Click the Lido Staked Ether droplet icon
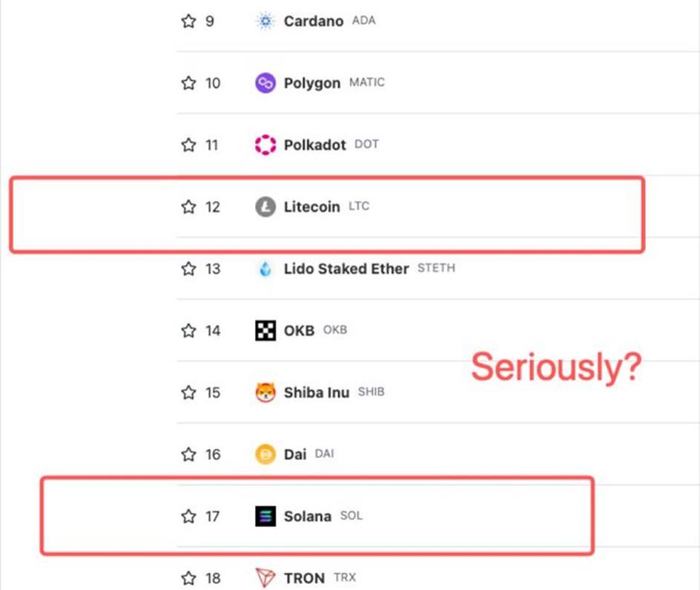Image resolution: width=700 pixels, height=590 pixels. click(x=265, y=269)
